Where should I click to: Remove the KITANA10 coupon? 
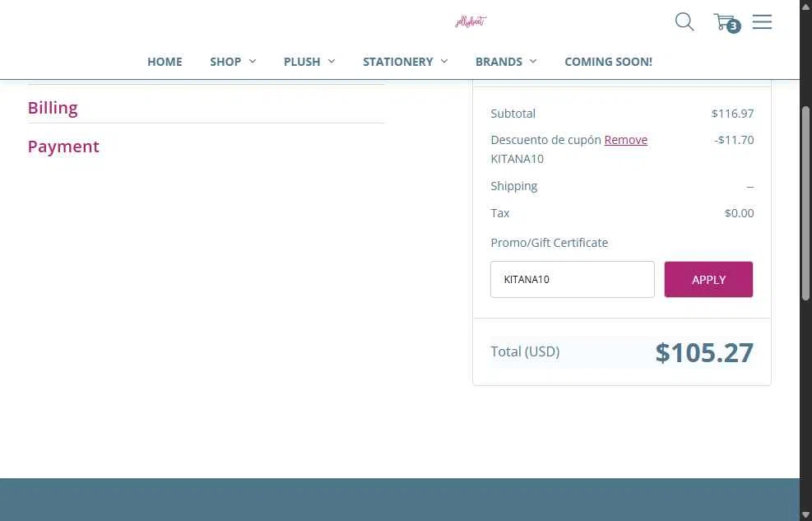(x=625, y=140)
